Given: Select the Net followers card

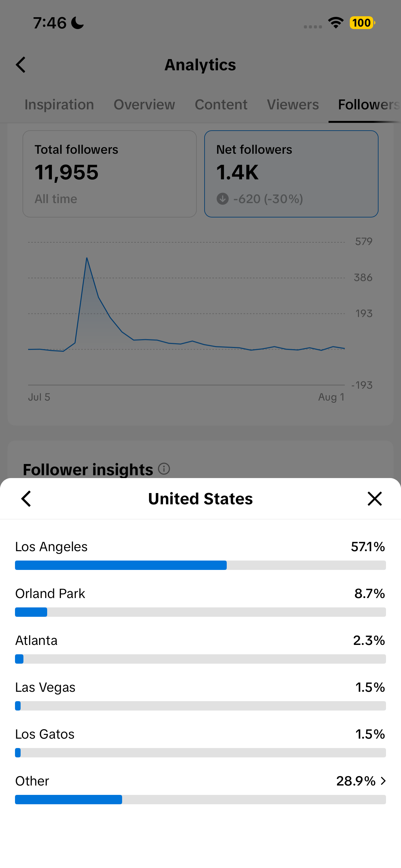Looking at the screenshot, I should 291,174.
